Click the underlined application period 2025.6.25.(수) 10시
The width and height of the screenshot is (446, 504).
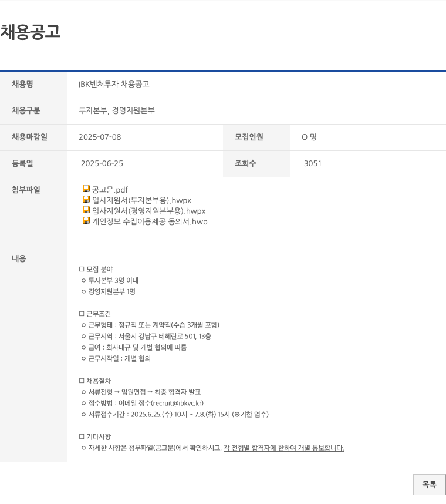pyautogui.click(x=200, y=414)
